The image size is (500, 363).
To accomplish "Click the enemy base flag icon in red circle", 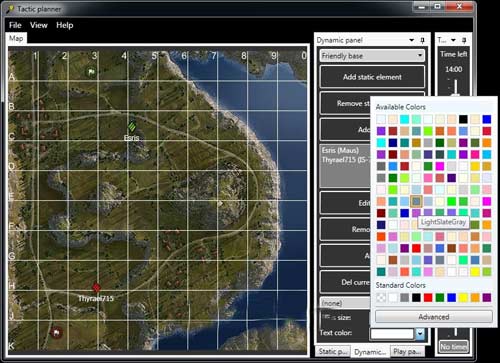I will 56,332.
